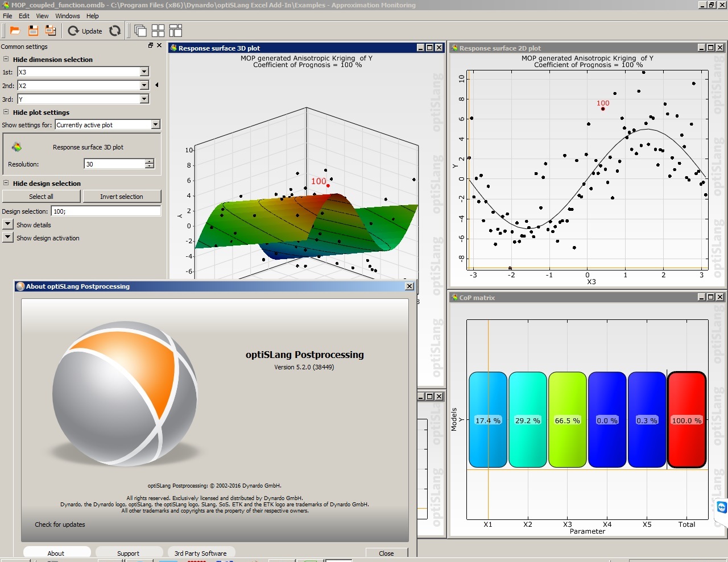Click the cascade windows layout icon
Screen dimensions: 728x562
(x=140, y=31)
